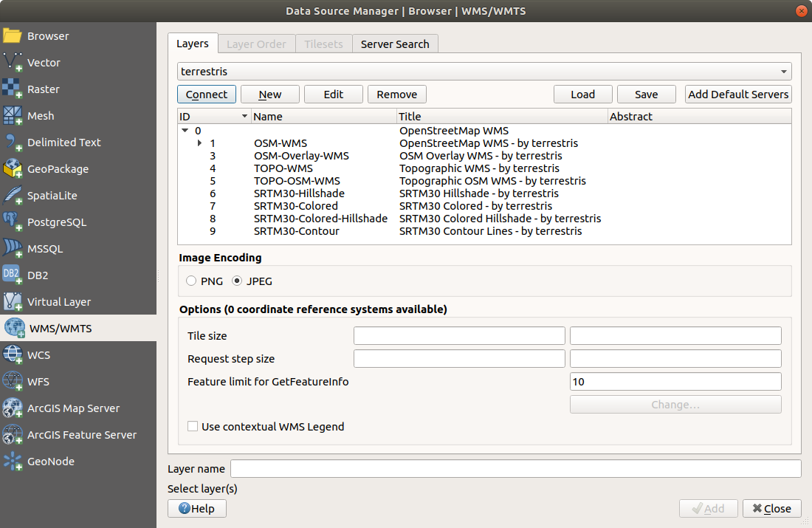
Task: Enable Use contextual WMS Legend
Action: tap(193, 427)
